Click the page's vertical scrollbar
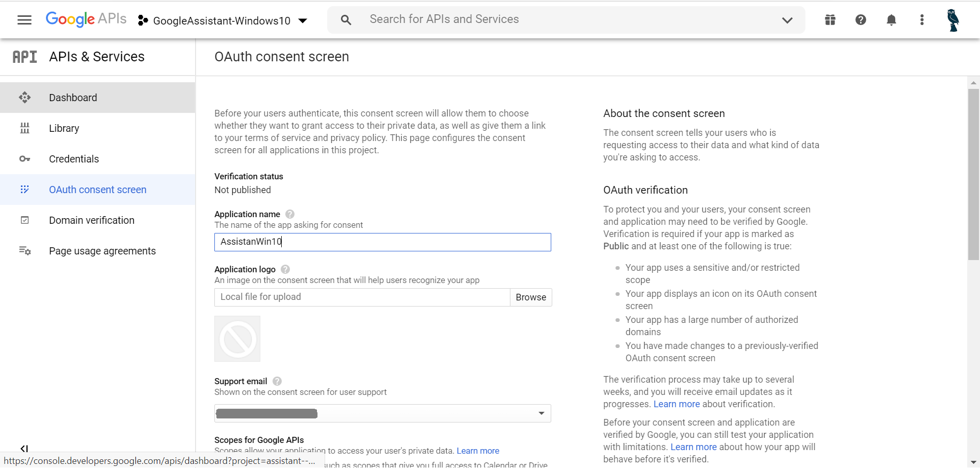Screen dimensions: 980x468 coord(973,174)
